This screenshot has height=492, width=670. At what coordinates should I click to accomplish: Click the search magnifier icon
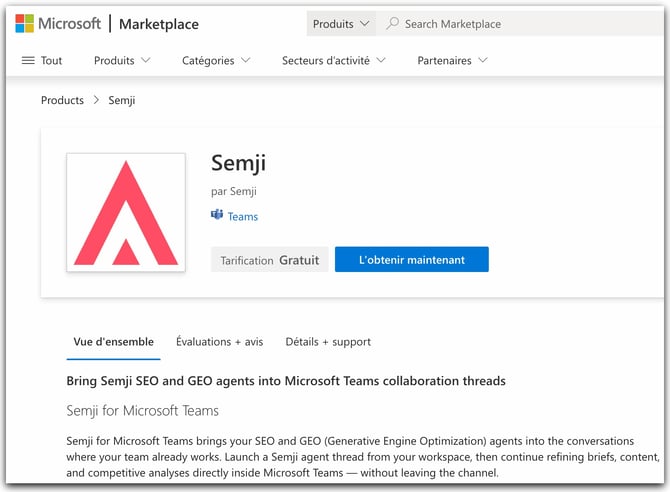[x=392, y=23]
